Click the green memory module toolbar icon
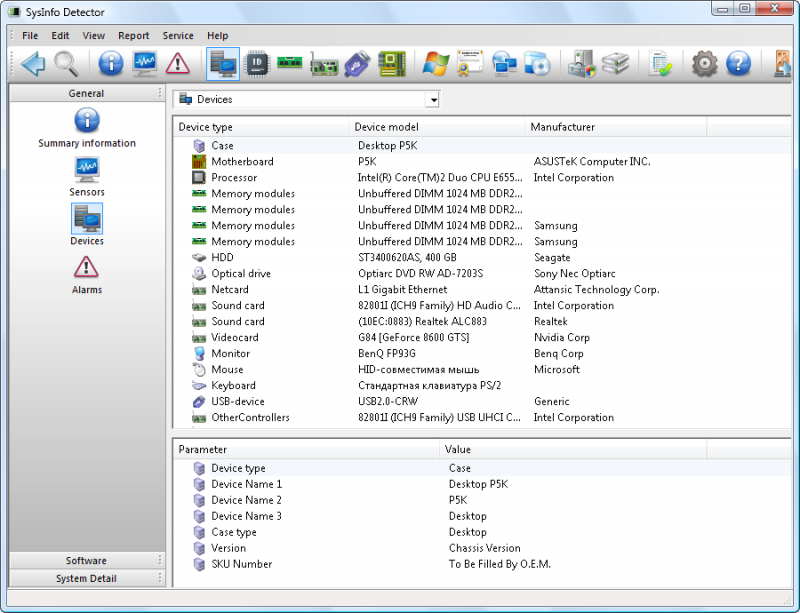 pyautogui.click(x=290, y=65)
